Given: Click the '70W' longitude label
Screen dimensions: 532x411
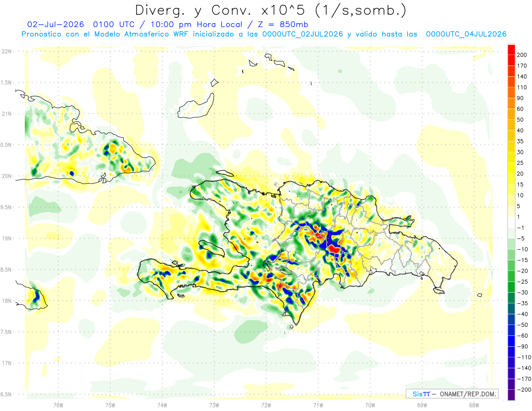Looking at the screenshot, I should click(370, 405).
